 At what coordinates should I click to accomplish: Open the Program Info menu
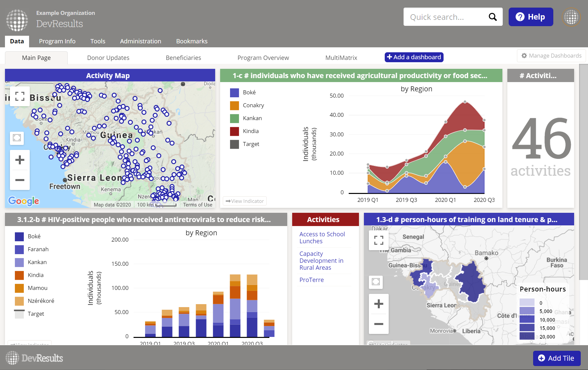coord(57,41)
